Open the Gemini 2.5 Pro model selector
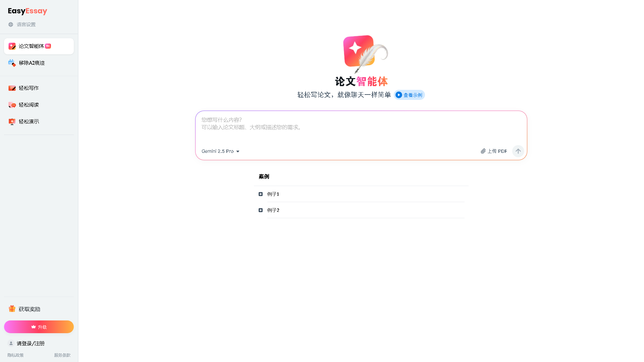644x362 pixels. click(220, 151)
